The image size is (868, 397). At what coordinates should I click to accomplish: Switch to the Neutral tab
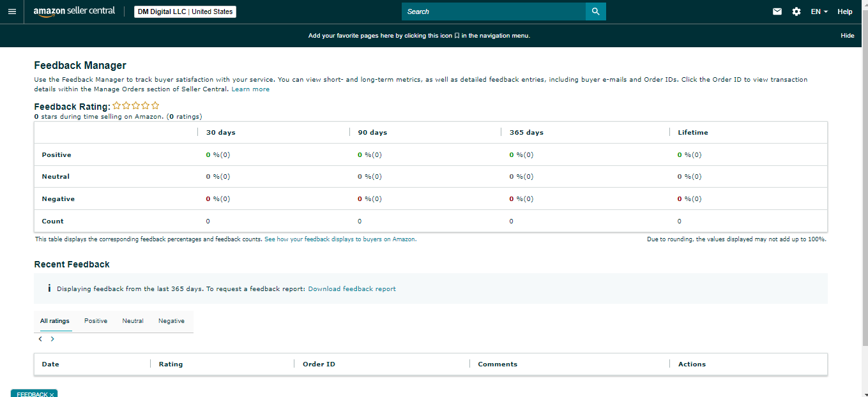(x=133, y=321)
